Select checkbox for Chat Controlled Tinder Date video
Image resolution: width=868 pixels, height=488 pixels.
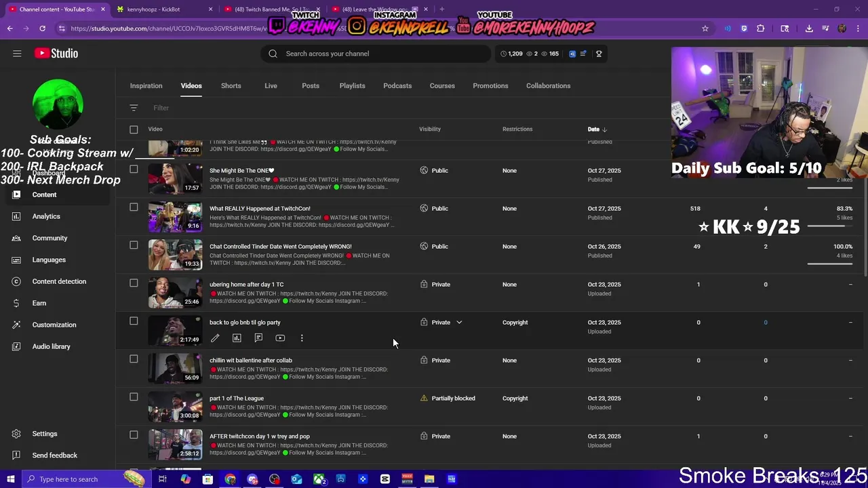click(134, 245)
